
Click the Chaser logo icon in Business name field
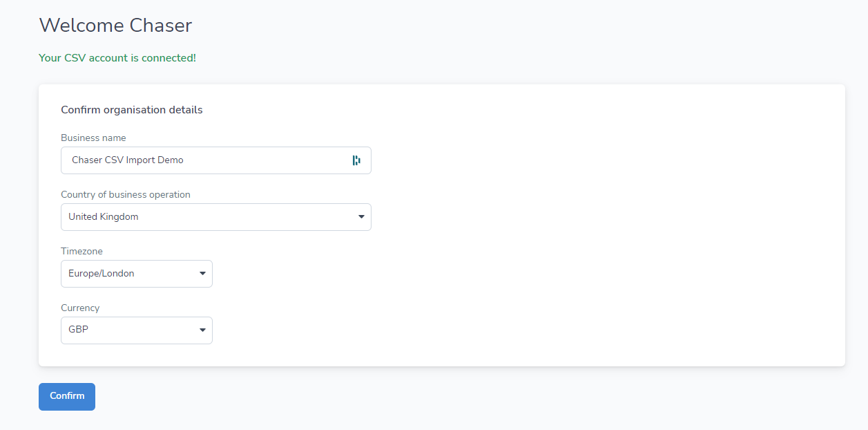[356, 160]
